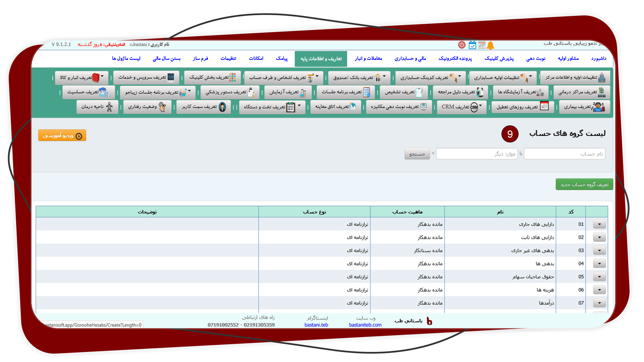Screen dimensions: 644x362
Task: Open تعریف بخش کلینیک toolbar item
Action: tap(213, 78)
